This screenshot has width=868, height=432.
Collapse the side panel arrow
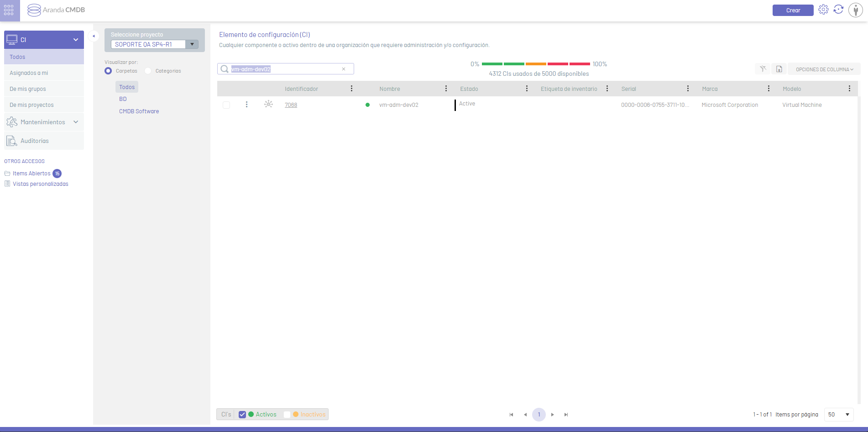pos(94,36)
